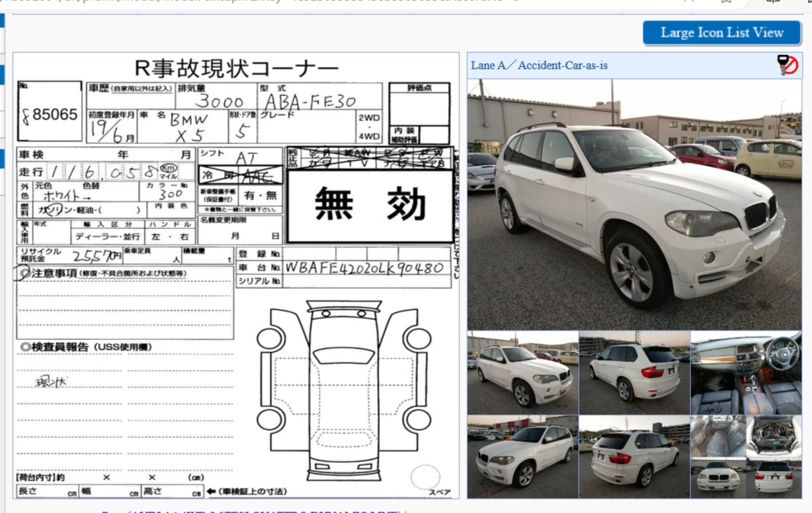
Task: Click chassis number 'WBAFE42020LK90480'
Action: (x=364, y=268)
